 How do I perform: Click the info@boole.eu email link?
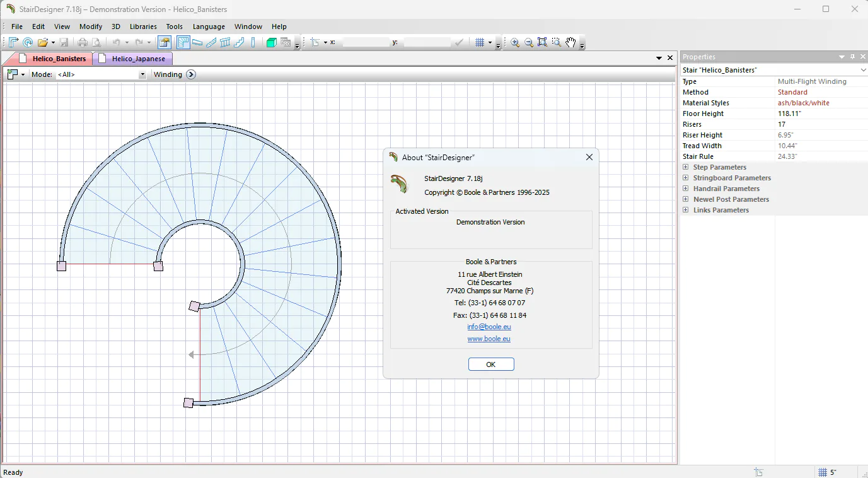tap(489, 327)
